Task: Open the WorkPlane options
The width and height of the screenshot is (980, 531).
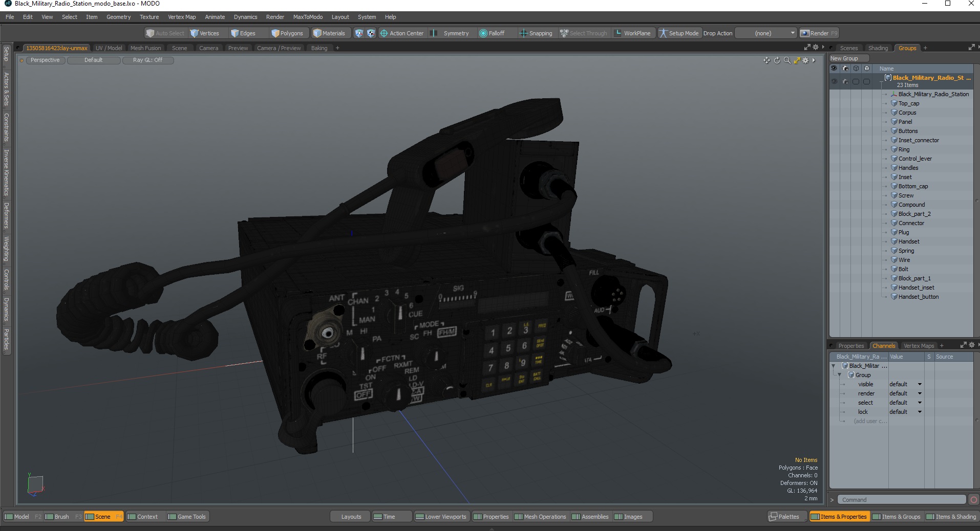Action: point(632,33)
